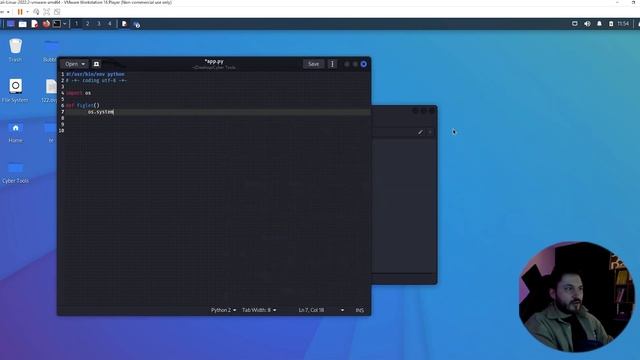The width and height of the screenshot is (640, 360).
Task: Save the app.py file
Action: click(x=313, y=64)
